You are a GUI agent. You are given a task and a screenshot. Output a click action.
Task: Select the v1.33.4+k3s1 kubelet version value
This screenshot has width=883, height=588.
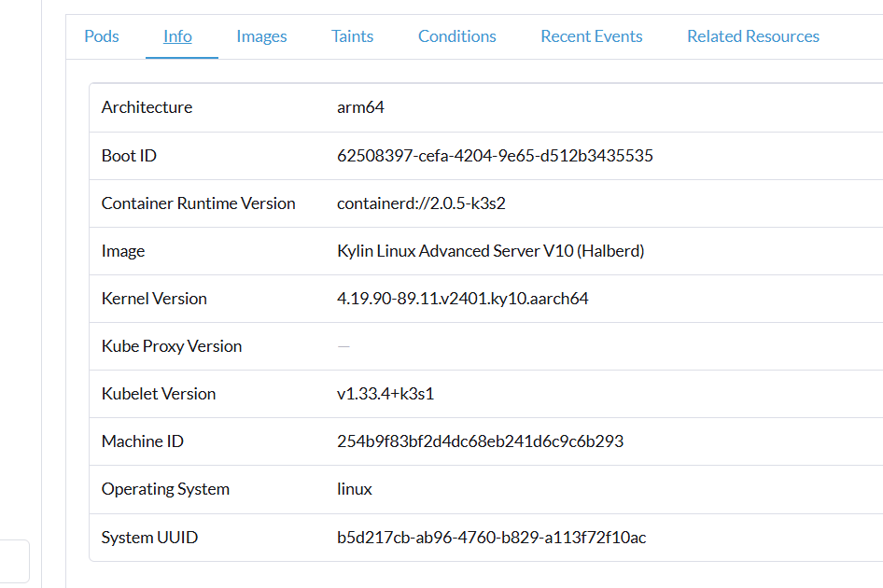[x=385, y=394]
